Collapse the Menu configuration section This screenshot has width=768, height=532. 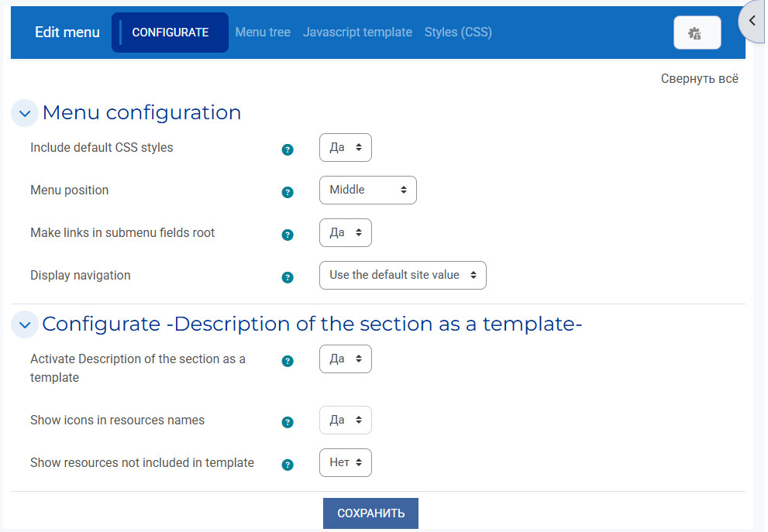[25, 113]
